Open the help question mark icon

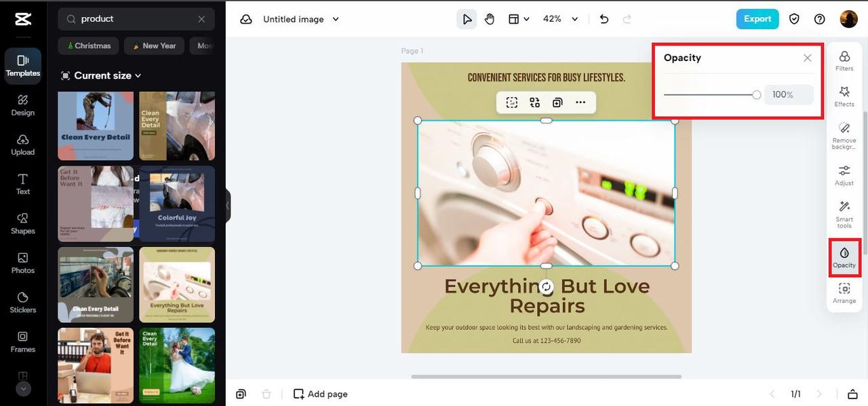819,19
